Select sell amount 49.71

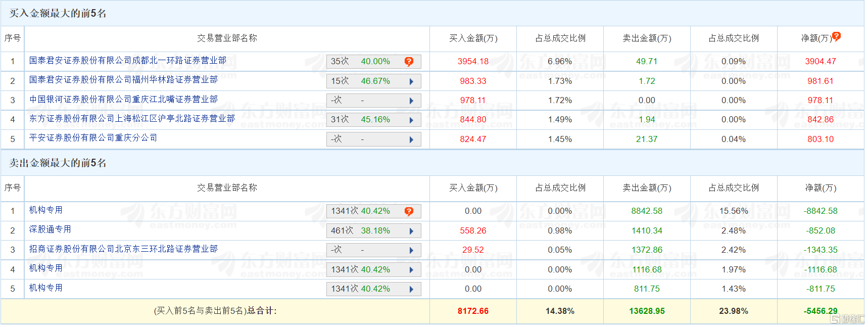[x=647, y=61]
